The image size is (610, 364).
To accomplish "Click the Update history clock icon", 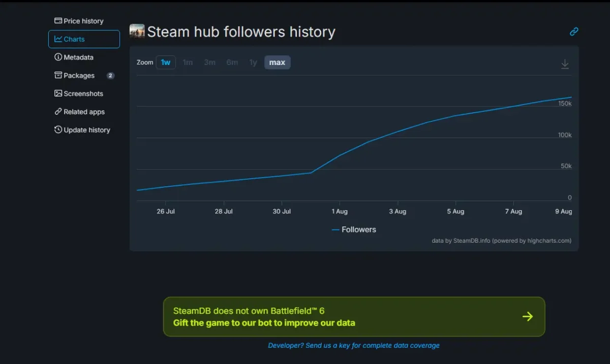I will (x=58, y=130).
